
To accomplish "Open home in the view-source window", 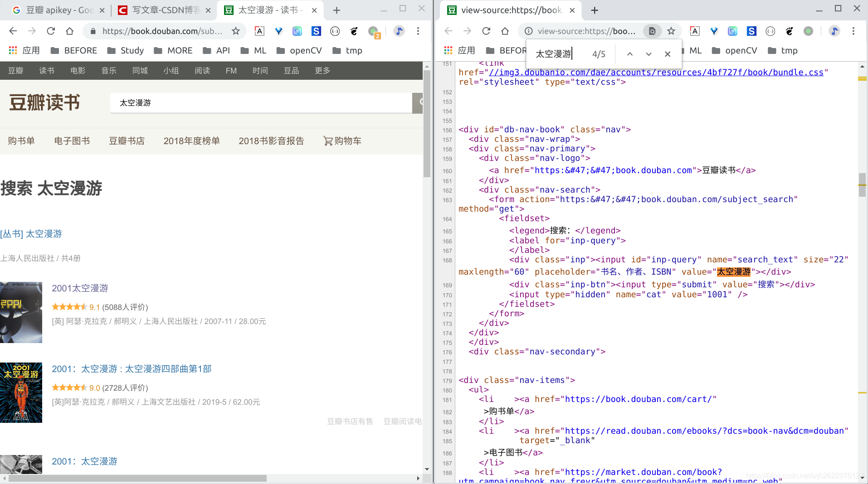I will tap(505, 31).
